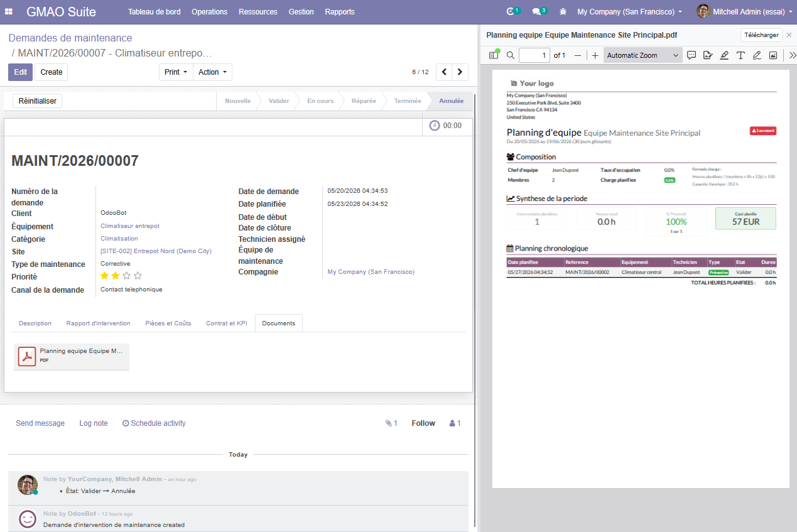
Task: Select the Documents tab
Action: (x=279, y=323)
